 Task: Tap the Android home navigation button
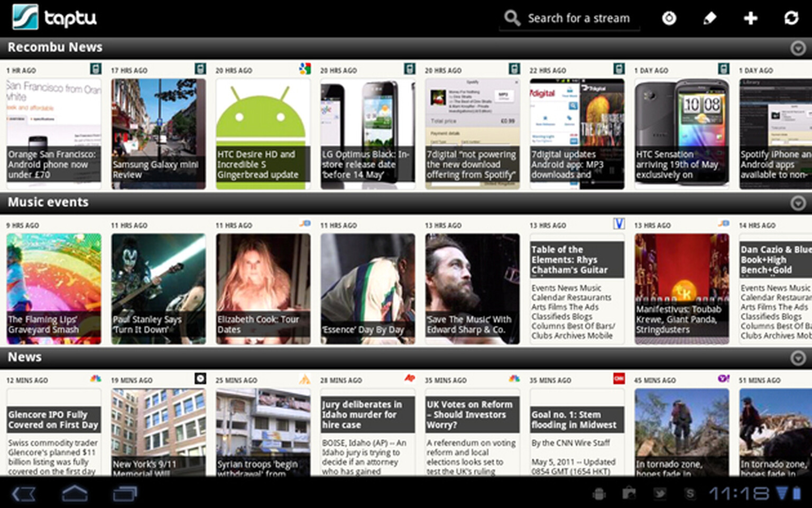[75, 494]
